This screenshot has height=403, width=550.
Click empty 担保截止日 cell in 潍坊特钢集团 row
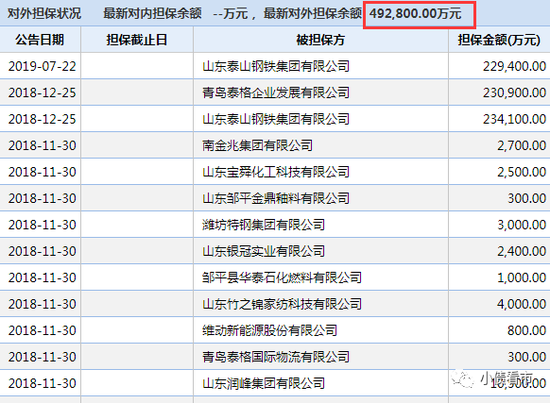click(x=137, y=225)
